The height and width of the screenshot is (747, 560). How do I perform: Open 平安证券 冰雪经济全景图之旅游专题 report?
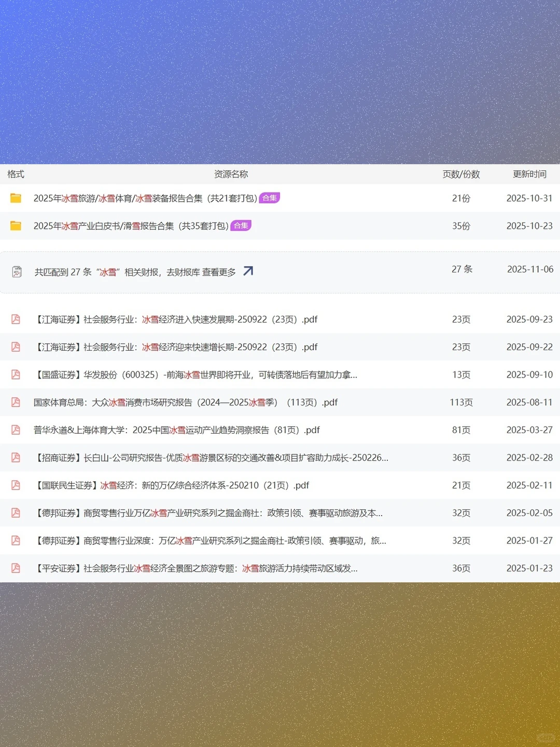(x=195, y=568)
